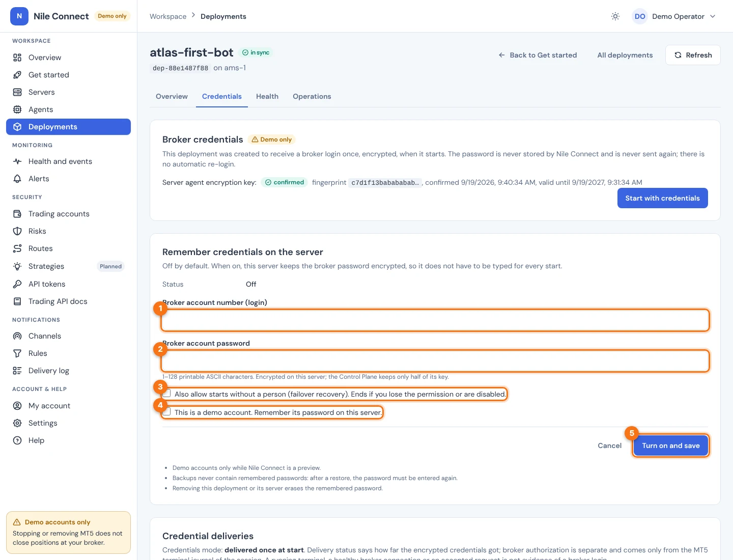
Task: Click the Broker account password field
Action: [435, 361]
